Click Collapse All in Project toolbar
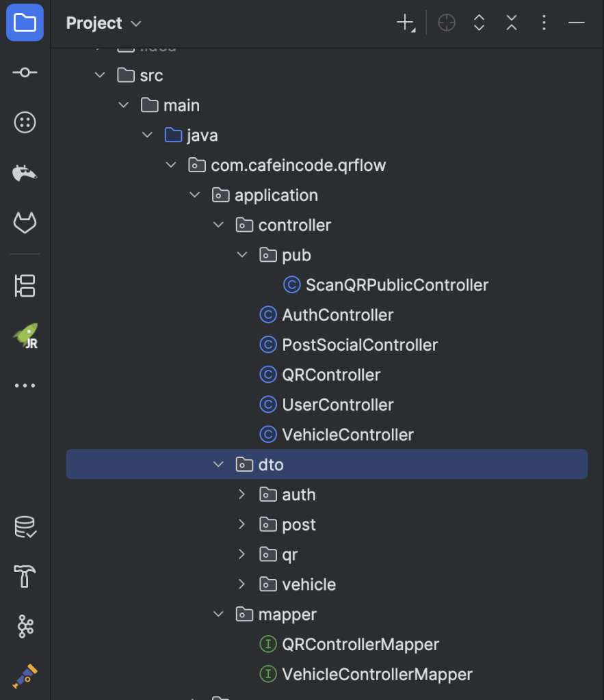 tap(512, 23)
